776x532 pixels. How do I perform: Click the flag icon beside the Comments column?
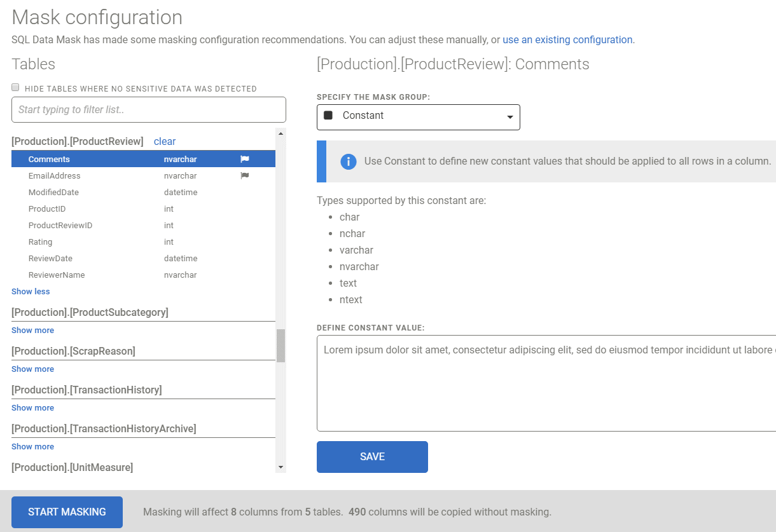tap(244, 159)
